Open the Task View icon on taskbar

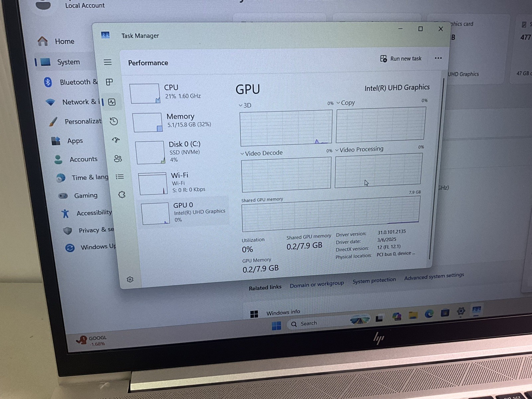pos(379,318)
